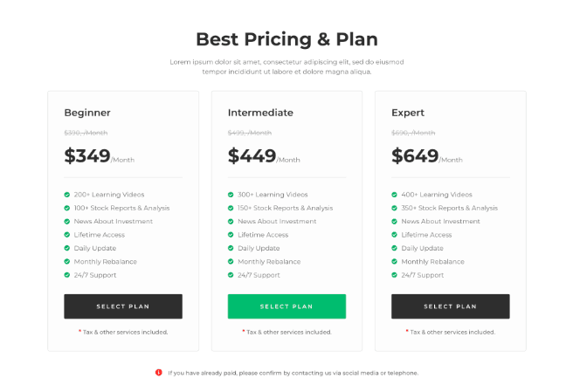Image resolution: width=573 pixels, height=392 pixels.
Task: Click Beginner plan's Lifetime Access checkmark
Action: (67, 235)
